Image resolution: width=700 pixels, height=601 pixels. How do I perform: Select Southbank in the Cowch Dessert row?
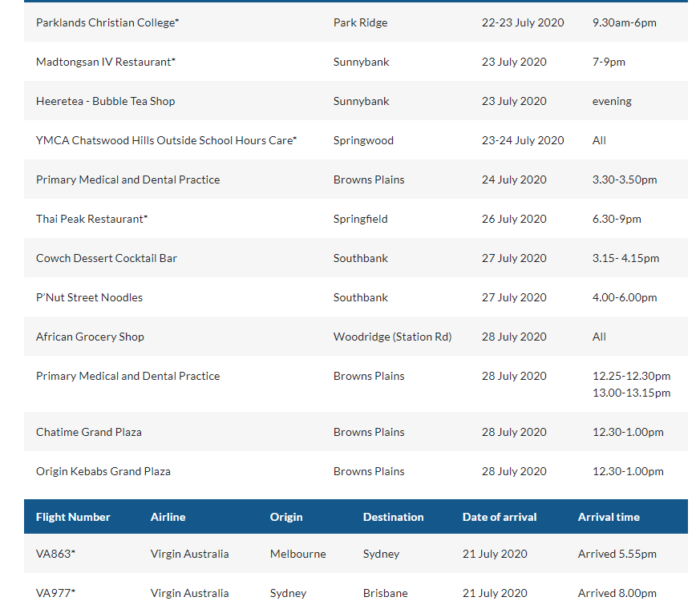click(360, 258)
